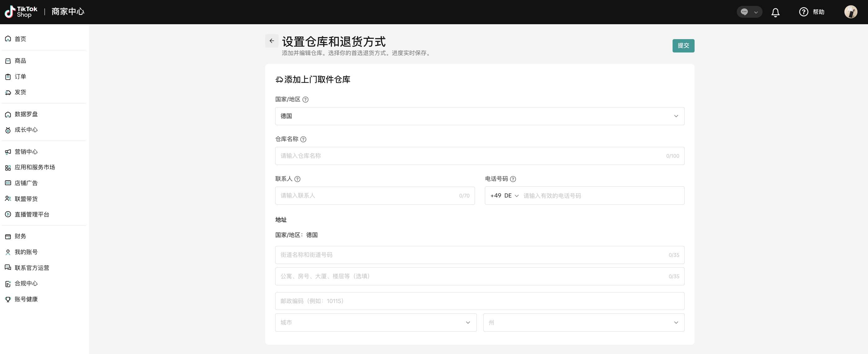
Task: Click the info icon next to 国家/地区
Action: (305, 99)
